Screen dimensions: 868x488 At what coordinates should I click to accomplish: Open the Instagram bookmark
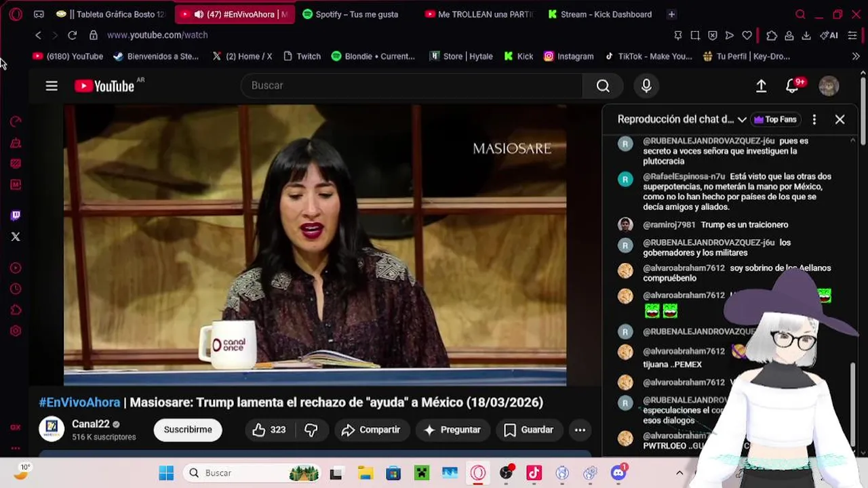tap(568, 56)
